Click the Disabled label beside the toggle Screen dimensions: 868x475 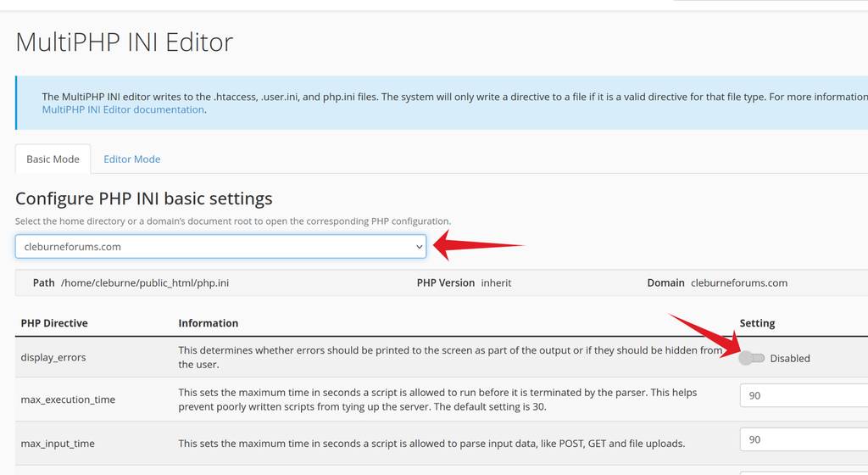(x=790, y=359)
